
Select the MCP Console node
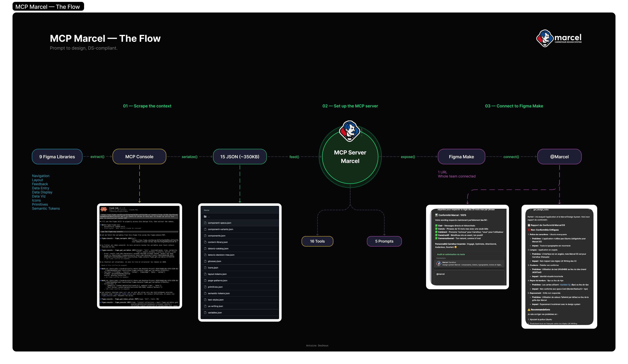(139, 157)
